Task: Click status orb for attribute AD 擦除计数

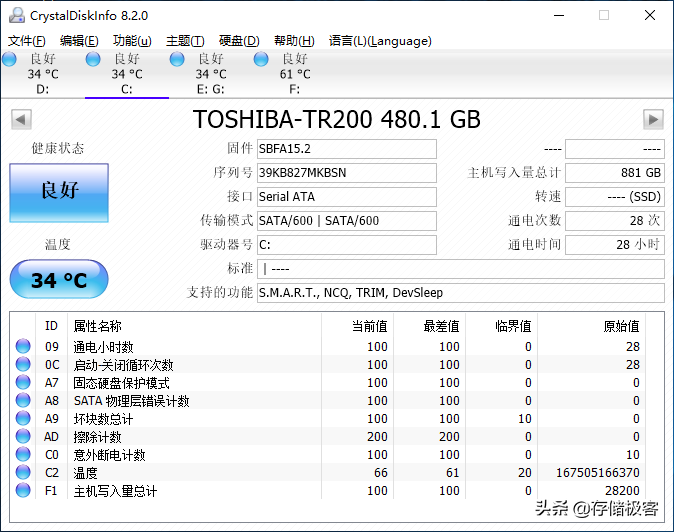Action: pos(23,436)
